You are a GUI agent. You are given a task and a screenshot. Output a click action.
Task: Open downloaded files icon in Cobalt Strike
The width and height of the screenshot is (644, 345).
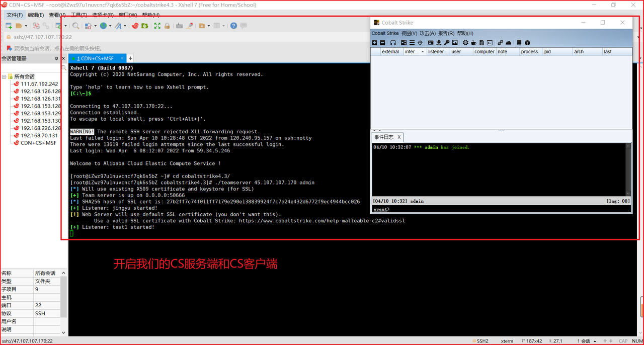pyautogui.click(x=439, y=43)
